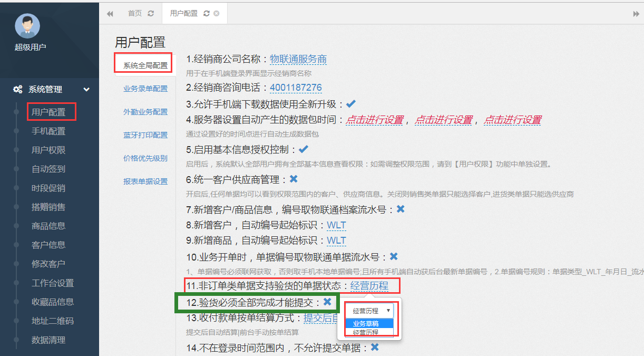Select the 外勤业务配置 settings tab
The height and width of the screenshot is (356, 644).
coord(145,112)
